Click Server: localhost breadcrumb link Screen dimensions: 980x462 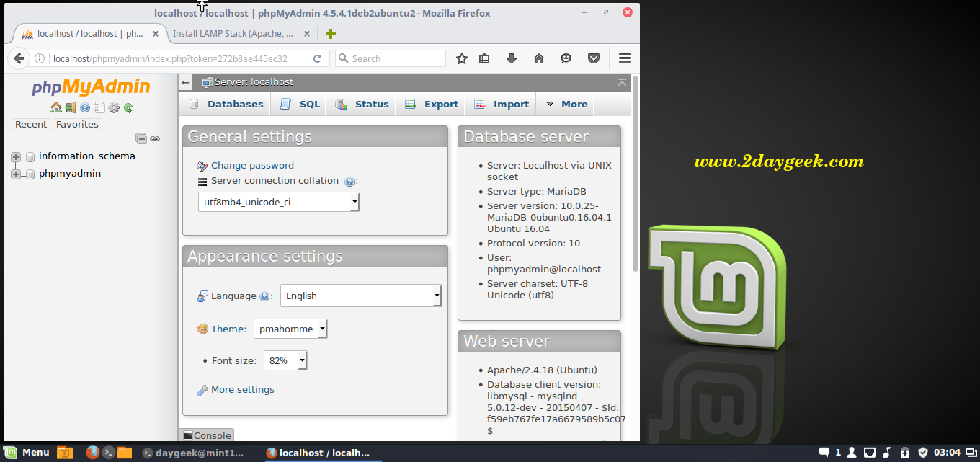(x=254, y=82)
